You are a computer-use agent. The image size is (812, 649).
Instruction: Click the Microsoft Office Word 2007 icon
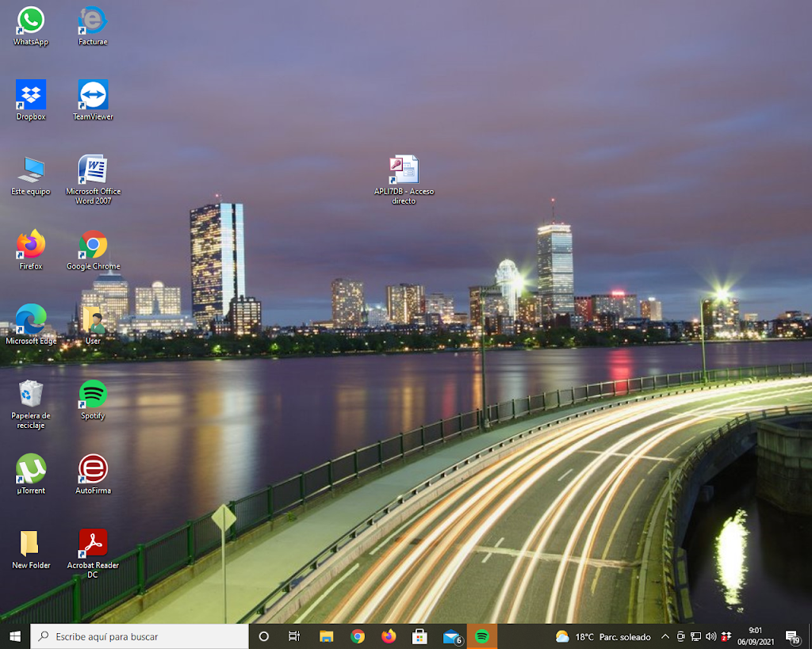(x=93, y=170)
